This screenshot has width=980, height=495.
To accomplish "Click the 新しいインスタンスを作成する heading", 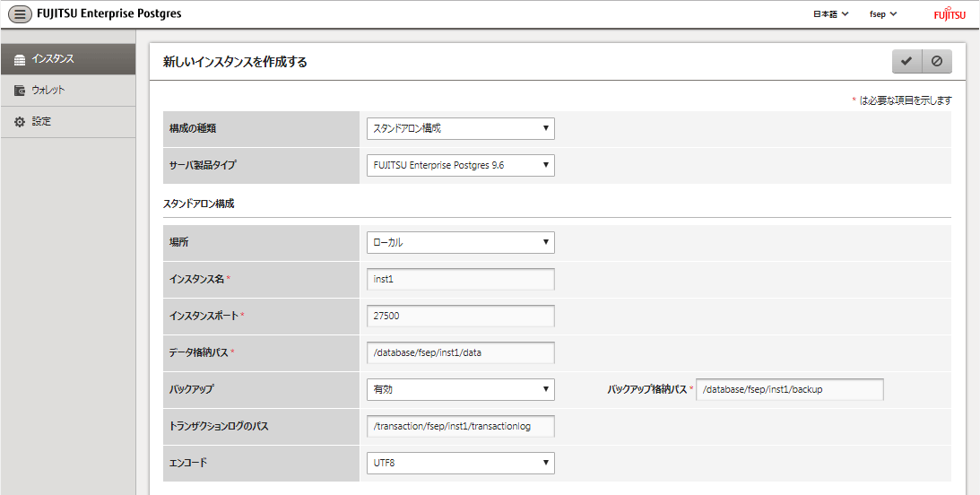I will 235,62.
